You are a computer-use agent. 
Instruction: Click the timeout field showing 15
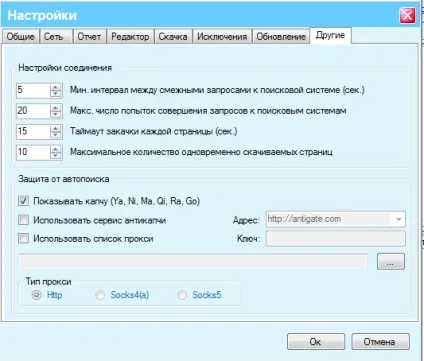[x=33, y=132]
